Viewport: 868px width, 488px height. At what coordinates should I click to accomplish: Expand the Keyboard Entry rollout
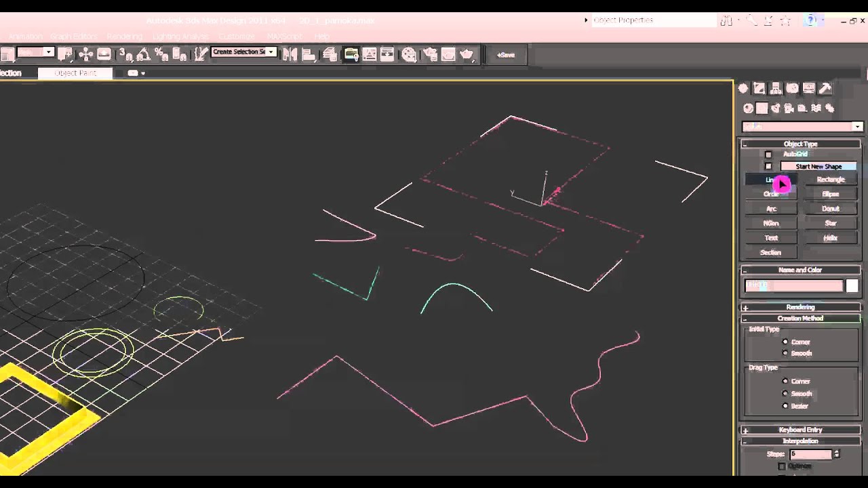(x=800, y=430)
